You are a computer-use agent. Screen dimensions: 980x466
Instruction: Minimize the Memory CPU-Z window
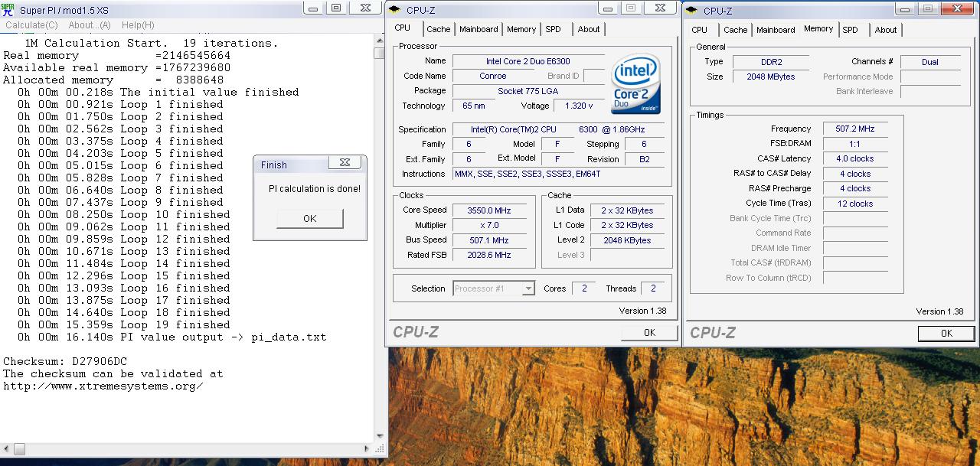906,8
